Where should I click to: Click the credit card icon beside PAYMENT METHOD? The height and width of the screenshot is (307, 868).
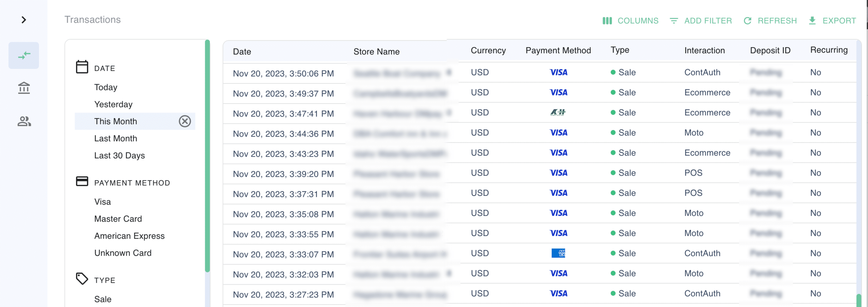(x=81, y=181)
